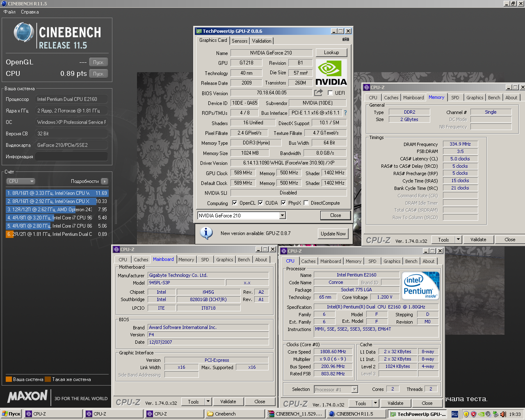Click the Graphics tab in CPU-Z CPU window
The height and width of the screenshot is (420, 525).
[392, 261]
